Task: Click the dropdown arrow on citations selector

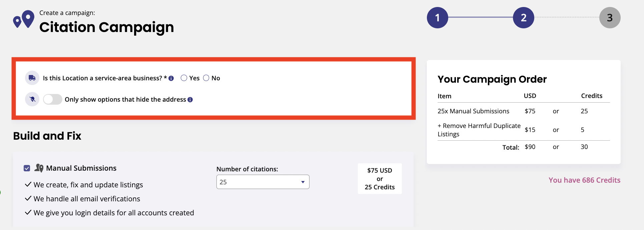Action: [x=303, y=182]
